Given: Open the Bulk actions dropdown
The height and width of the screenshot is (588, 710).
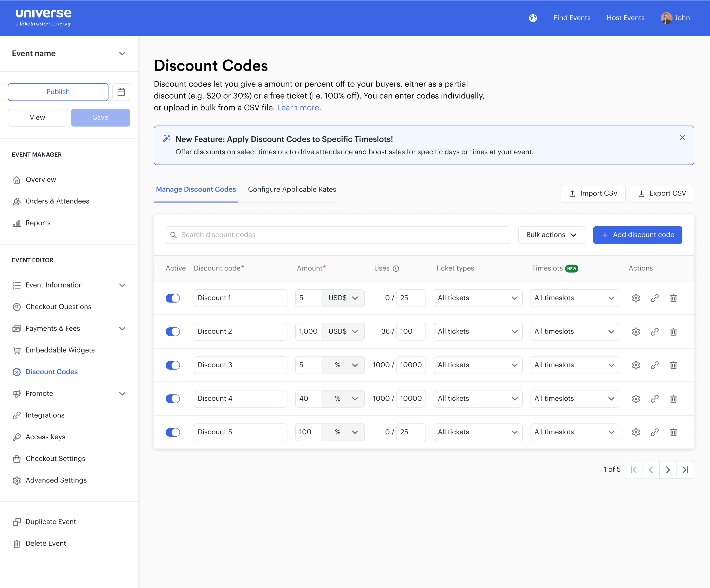Looking at the screenshot, I should click(551, 235).
